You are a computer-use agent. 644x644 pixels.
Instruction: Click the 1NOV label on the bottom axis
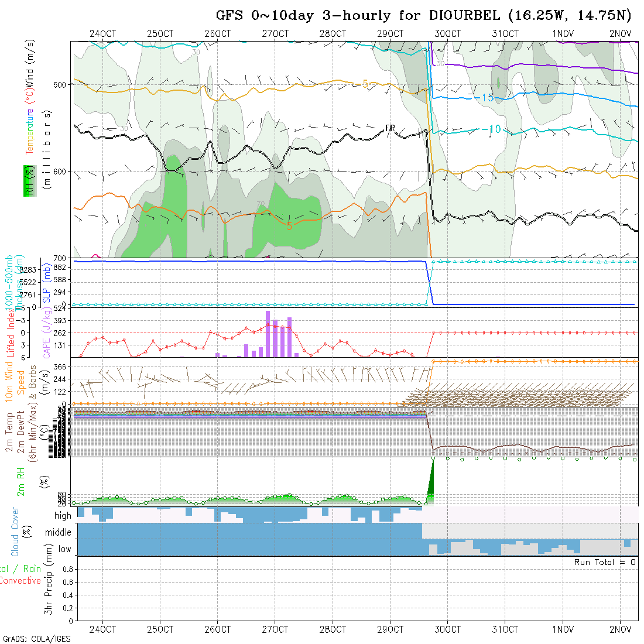563,629
